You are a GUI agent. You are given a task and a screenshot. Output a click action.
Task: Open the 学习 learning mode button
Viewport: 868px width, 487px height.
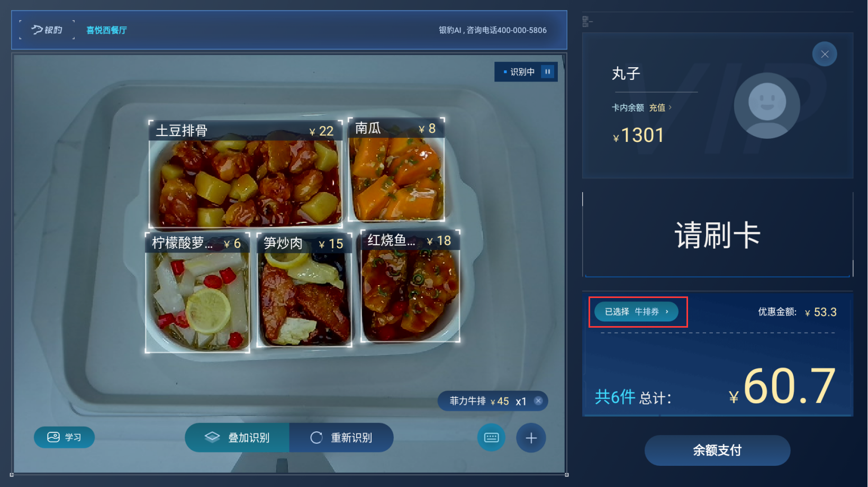[x=64, y=437]
